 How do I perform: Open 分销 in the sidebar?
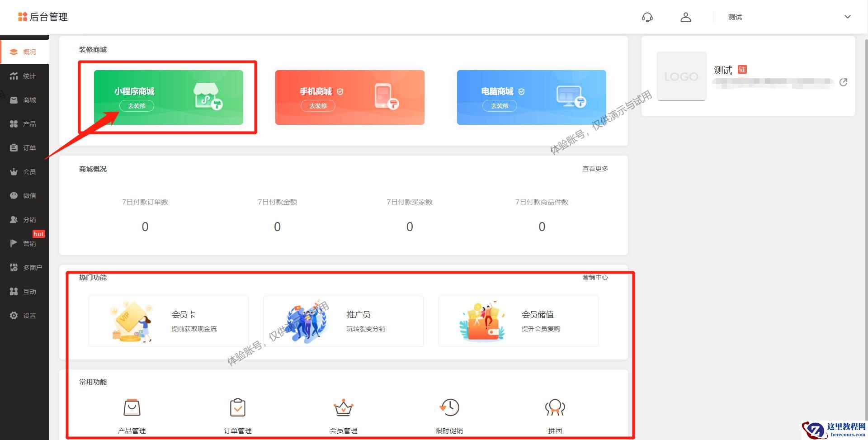24,220
